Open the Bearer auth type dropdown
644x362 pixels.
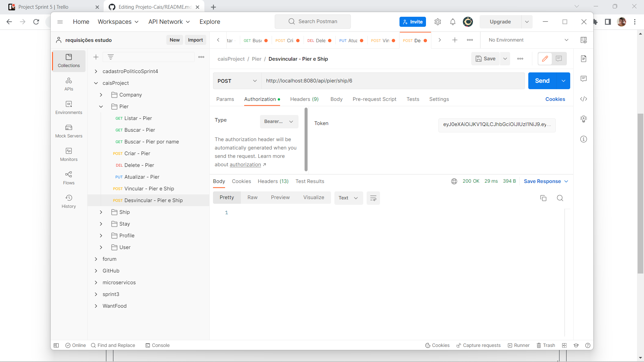279,121
